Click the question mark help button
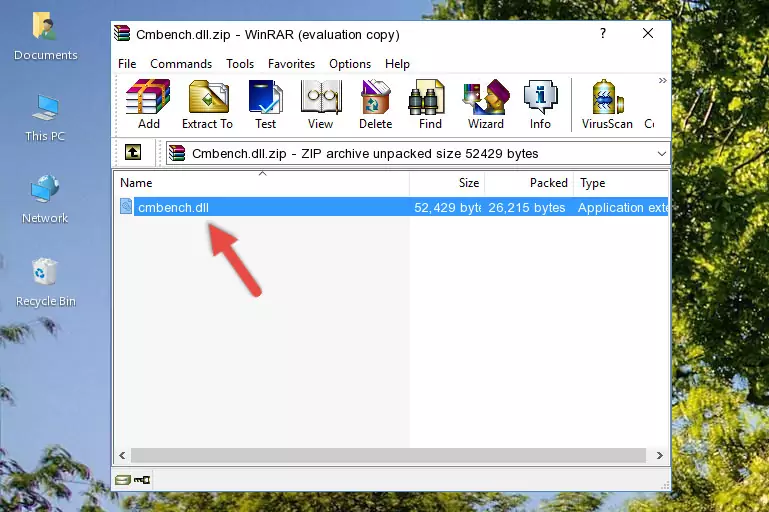This screenshot has width=769, height=512. [x=603, y=33]
